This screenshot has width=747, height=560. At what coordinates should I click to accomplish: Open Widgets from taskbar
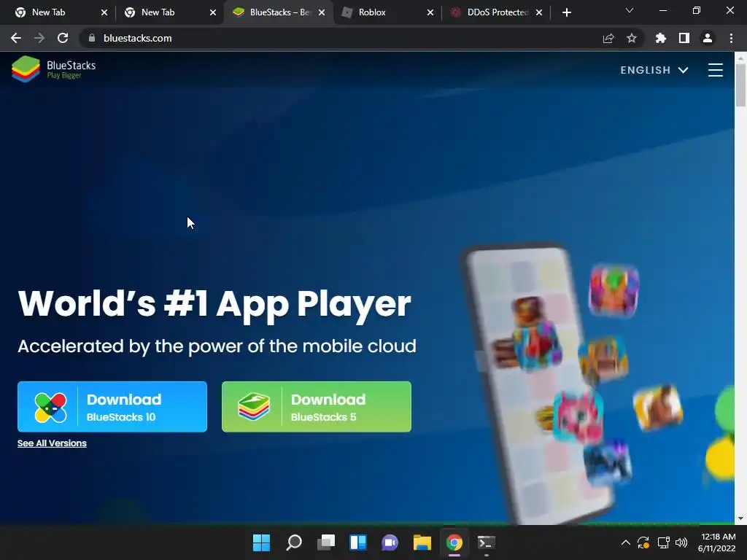[x=357, y=542]
